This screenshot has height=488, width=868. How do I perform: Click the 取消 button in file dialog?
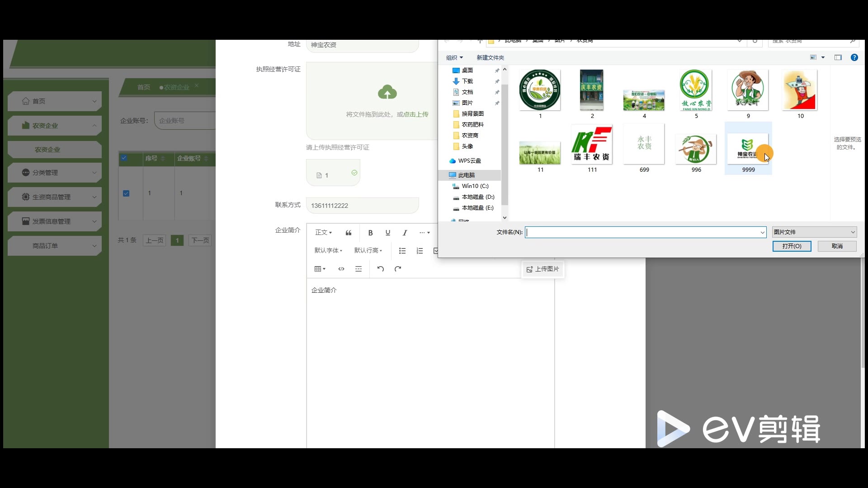tap(837, 246)
